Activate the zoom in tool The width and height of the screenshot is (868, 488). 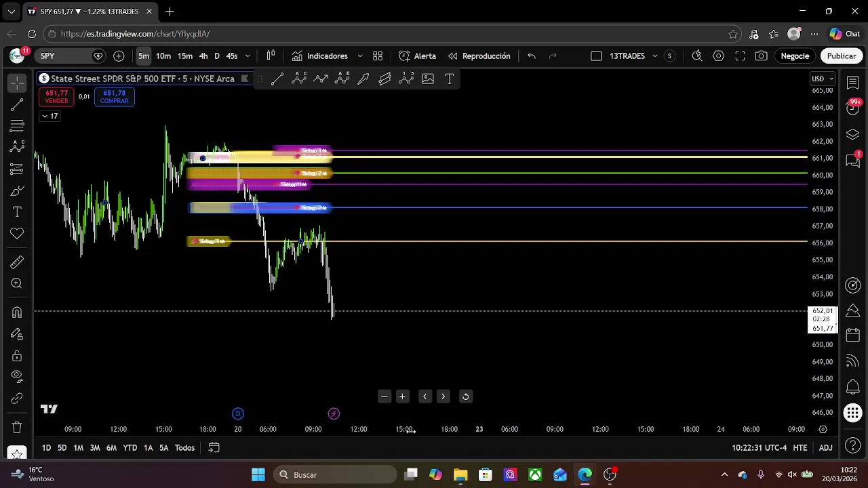17,284
